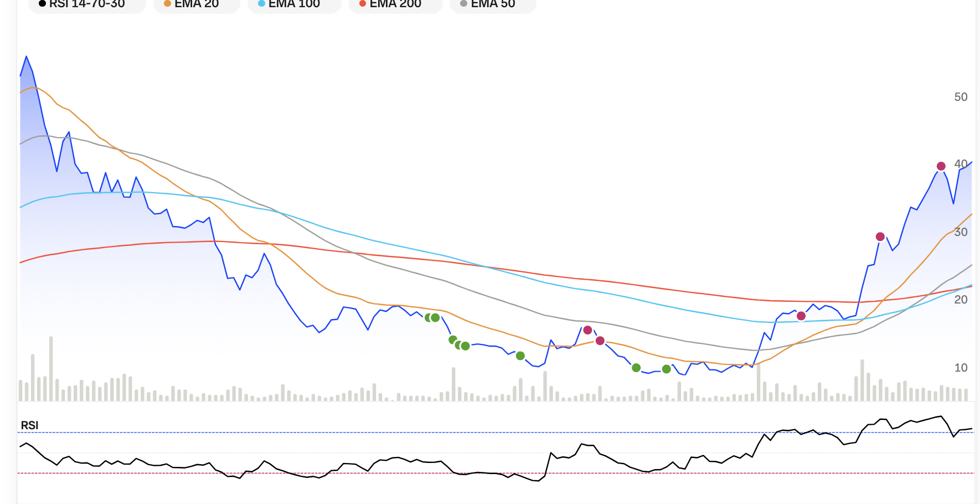
Task: Toggle the EMA 50 legend chip
Action: coord(493,4)
